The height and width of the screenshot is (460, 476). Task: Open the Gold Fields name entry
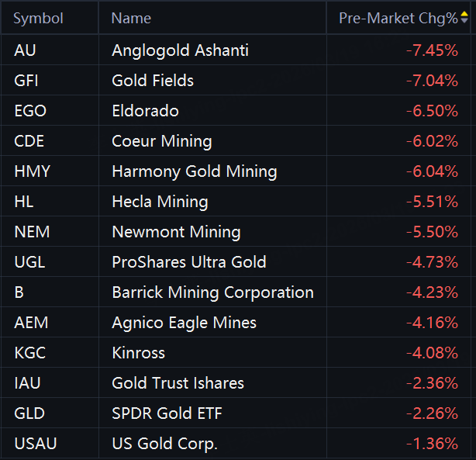[x=153, y=81]
